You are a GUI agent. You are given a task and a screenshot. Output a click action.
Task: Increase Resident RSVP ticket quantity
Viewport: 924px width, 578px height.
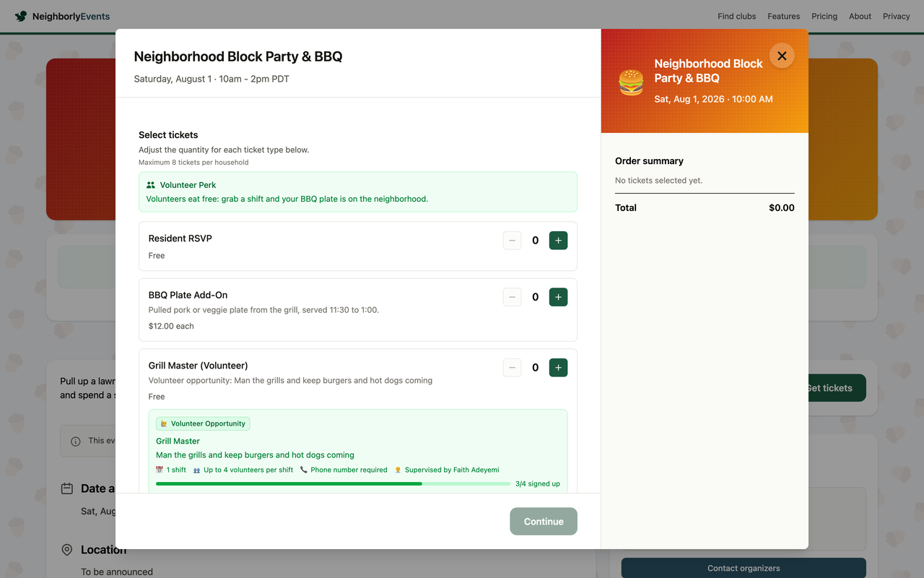click(558, 241)
